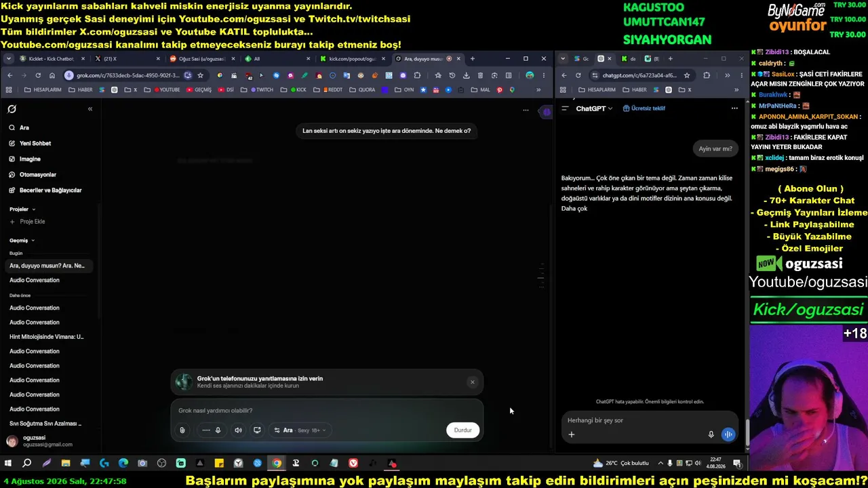This screenshot has width=868, height=488.
Task: Reload the ChatGPT page
Action: point(578,75)
